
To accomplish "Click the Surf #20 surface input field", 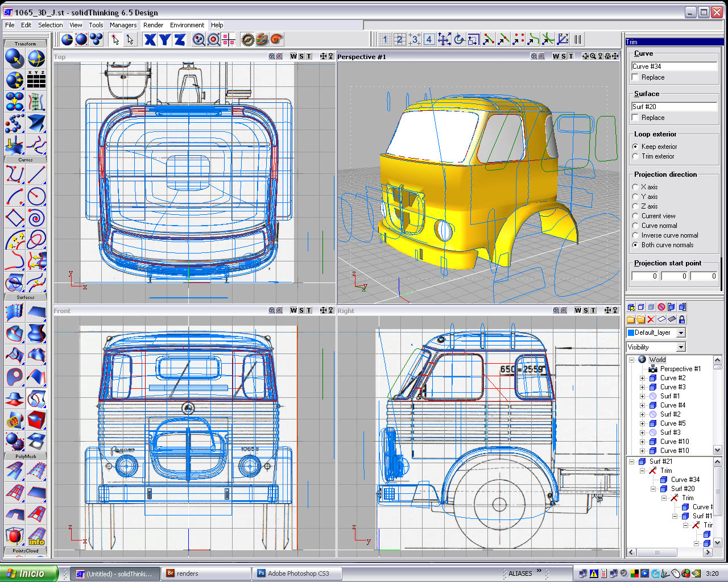I will point(674,106).
